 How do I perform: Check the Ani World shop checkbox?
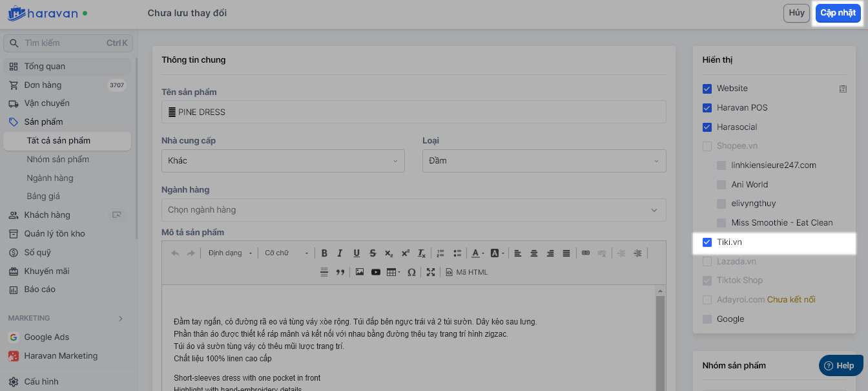coord(721,185)
